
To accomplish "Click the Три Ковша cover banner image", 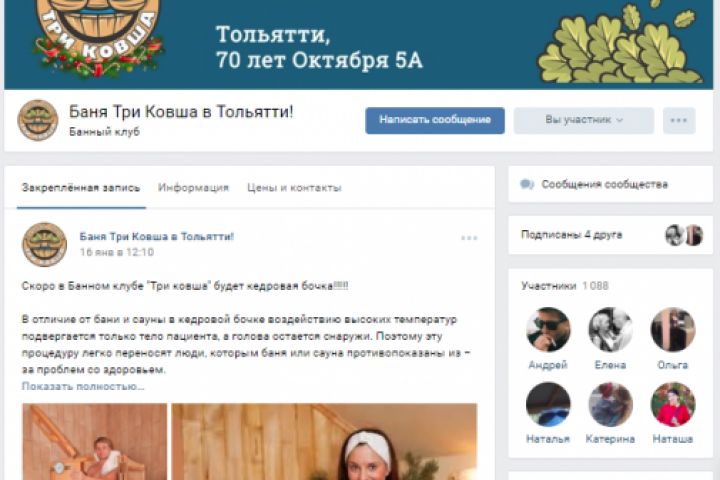I will point(359,45).
